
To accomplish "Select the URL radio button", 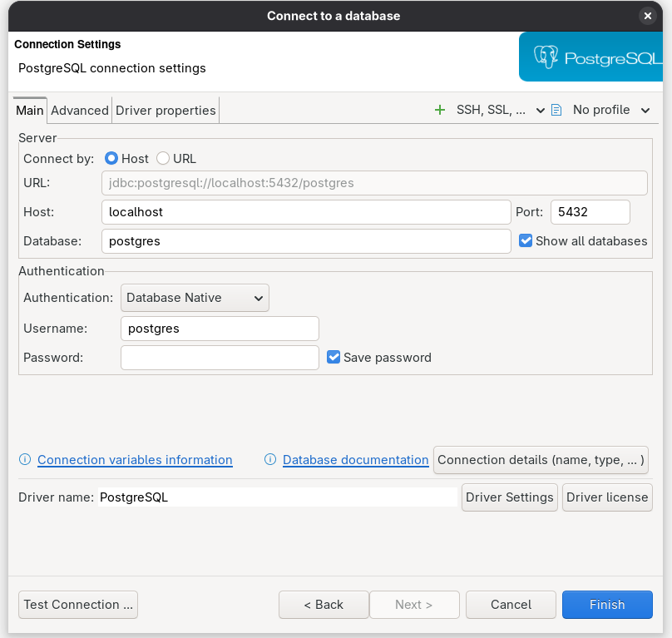I will 163,159.
